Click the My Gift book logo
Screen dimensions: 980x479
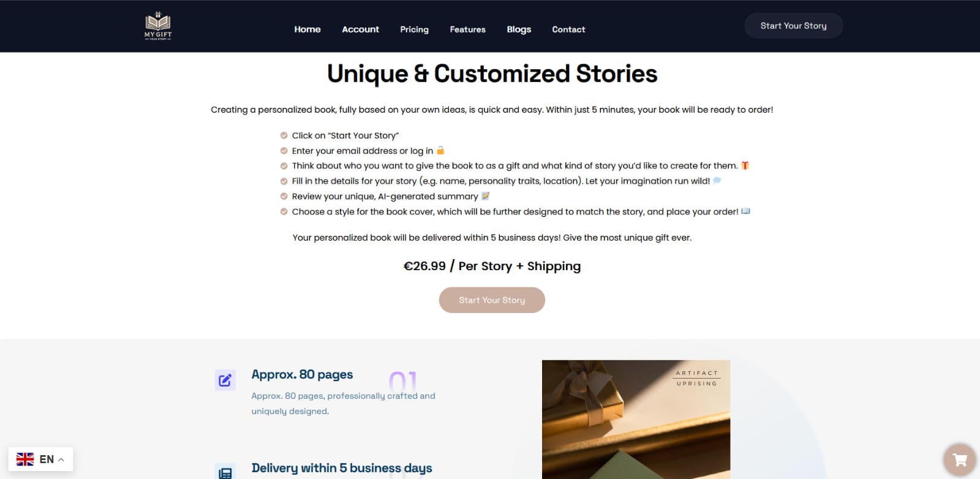click(158, 26)
